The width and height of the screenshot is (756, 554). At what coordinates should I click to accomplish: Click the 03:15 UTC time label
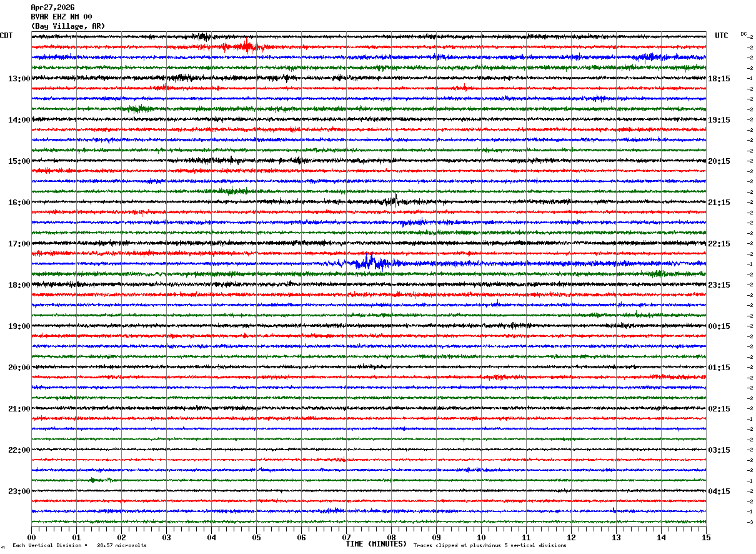click(719, 450)
